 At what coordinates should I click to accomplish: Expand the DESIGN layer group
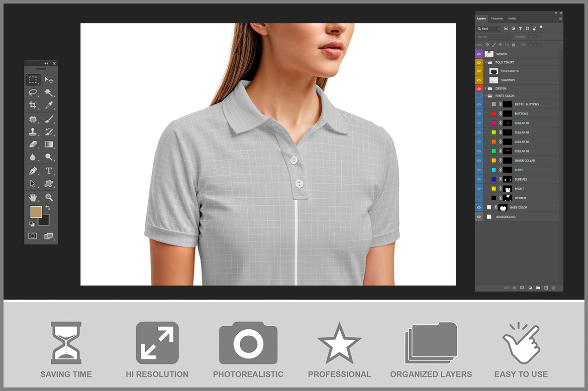[x=485, y=88]
